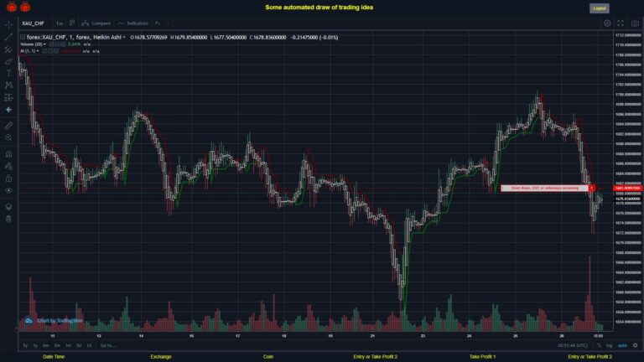Open the chart bar style selector

pos(72,23)
